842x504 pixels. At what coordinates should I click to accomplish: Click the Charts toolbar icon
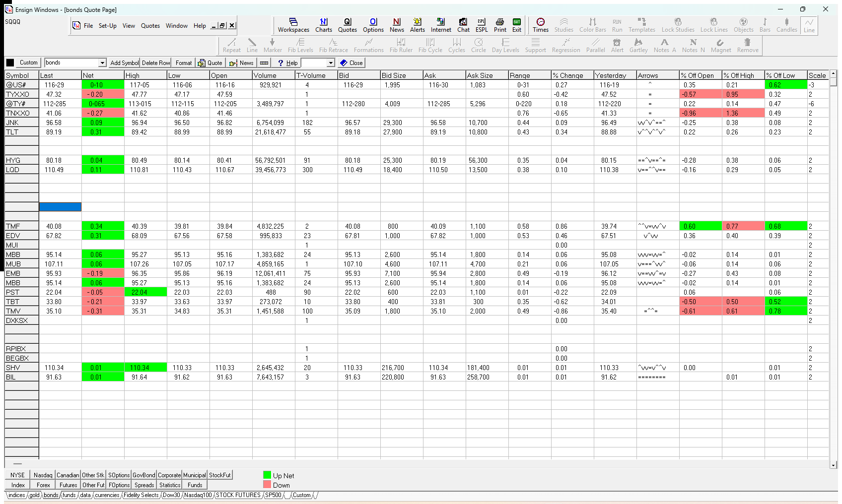(324, 25)
